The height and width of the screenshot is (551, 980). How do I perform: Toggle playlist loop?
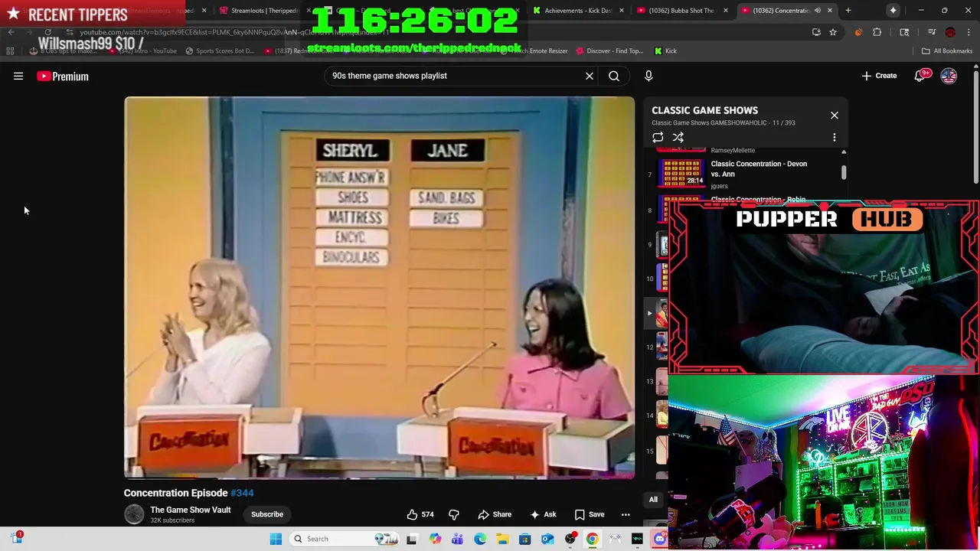[x=658, y=137]
